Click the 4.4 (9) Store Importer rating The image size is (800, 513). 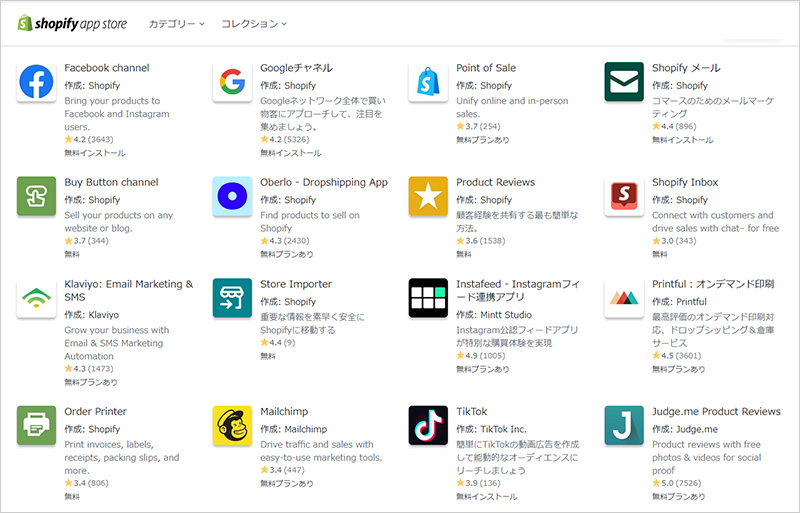tap(278, 343)
